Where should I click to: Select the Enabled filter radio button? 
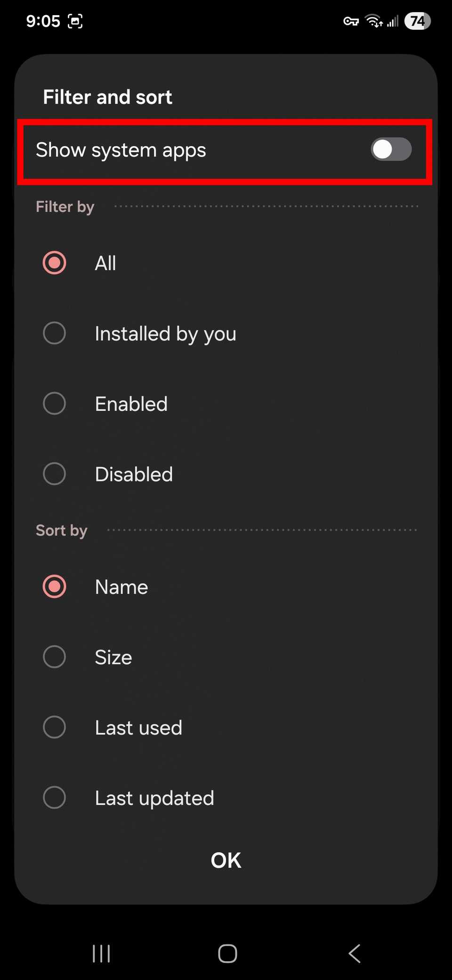point(55,404)
